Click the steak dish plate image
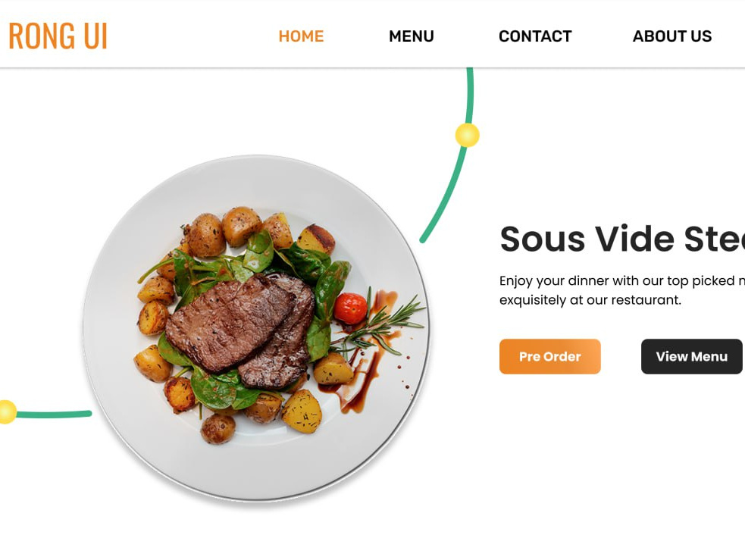745x560 pixels. tap(257, 327)
